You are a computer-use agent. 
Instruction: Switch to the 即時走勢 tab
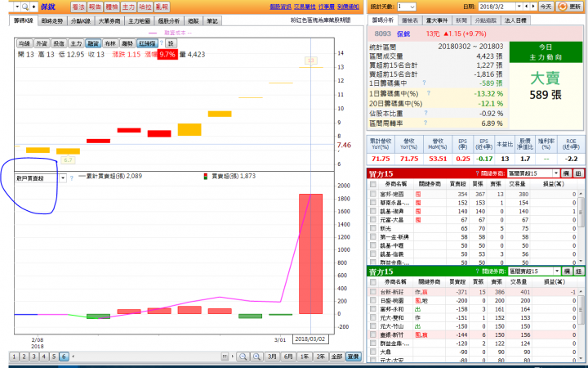(x=52, y=21)
